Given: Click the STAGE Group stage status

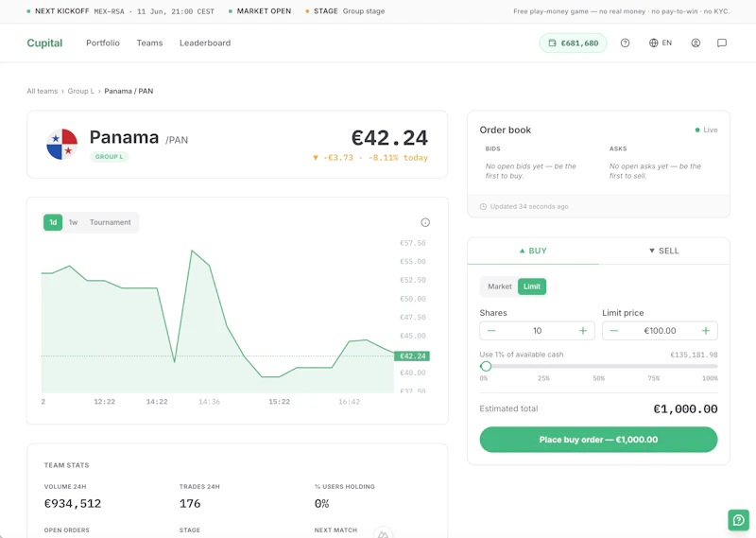Looking at the screenshot, I should click(x=345, y=11).
